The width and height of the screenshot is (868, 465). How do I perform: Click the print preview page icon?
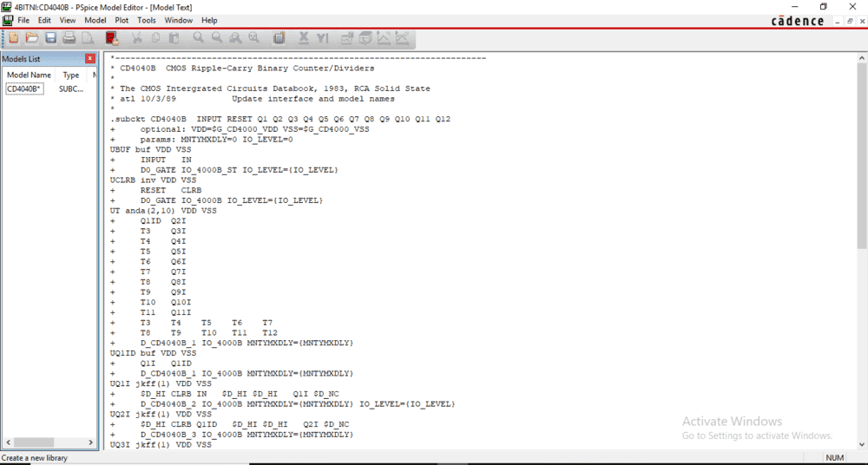(x=88, y=37)
